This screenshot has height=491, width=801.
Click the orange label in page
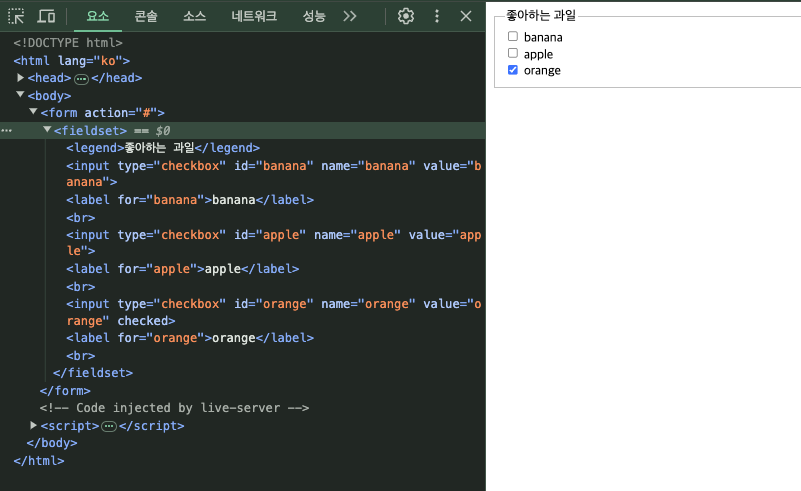coord(542,71)
